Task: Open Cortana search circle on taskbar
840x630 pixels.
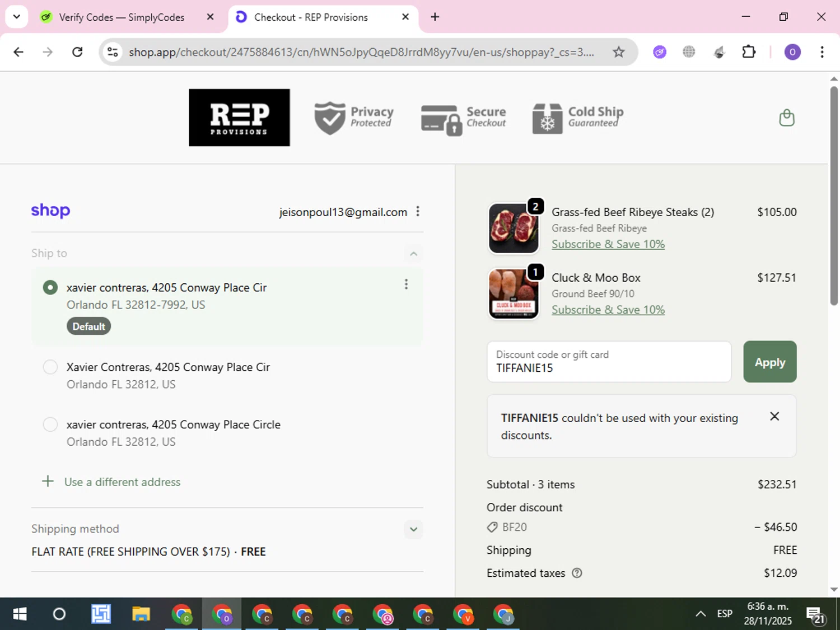Action: click(59, 614)
